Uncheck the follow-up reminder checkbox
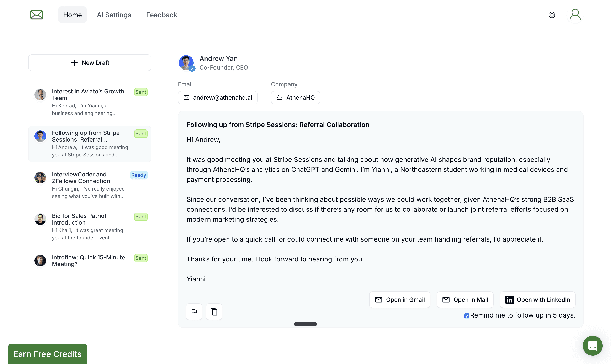The image size is (611, 364). [x=467, y=316]
